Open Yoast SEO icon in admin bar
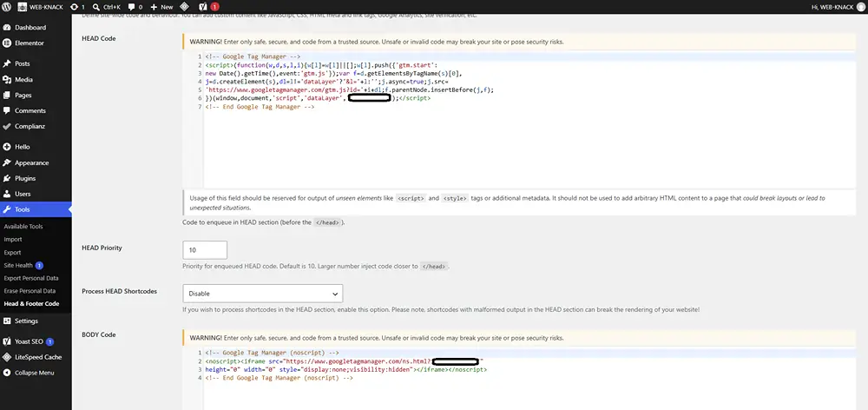The image size is (868, 410). point(203,7)
